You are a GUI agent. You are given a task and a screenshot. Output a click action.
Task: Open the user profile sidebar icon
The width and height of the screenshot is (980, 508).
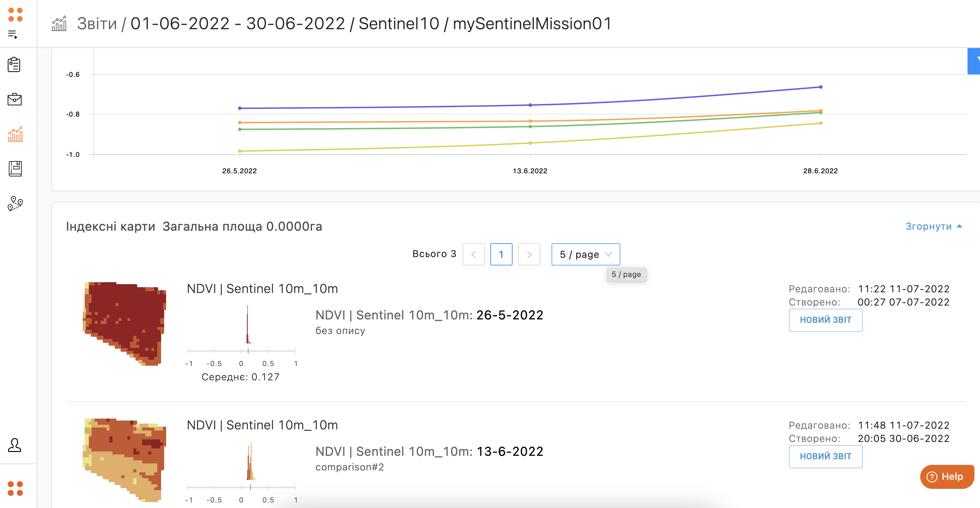(x=15, y=445)
